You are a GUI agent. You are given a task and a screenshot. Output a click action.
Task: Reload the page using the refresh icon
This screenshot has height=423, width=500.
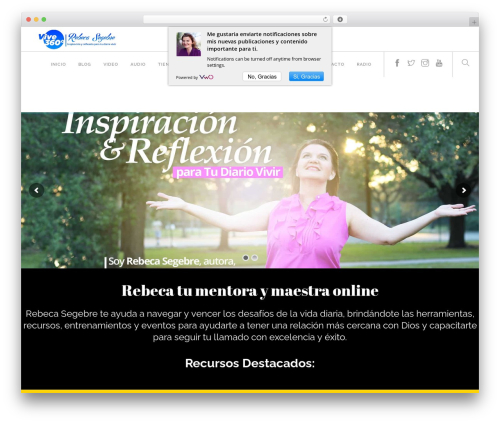325,20
